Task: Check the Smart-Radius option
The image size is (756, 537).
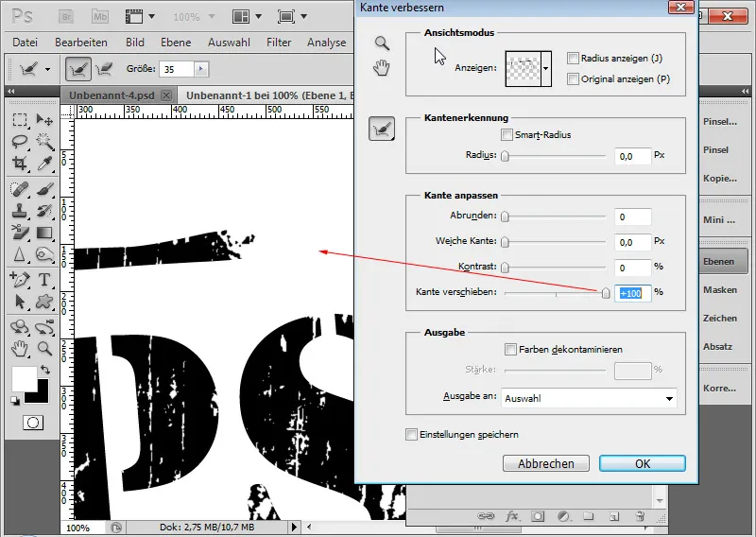Action: (x=507, y=134)
